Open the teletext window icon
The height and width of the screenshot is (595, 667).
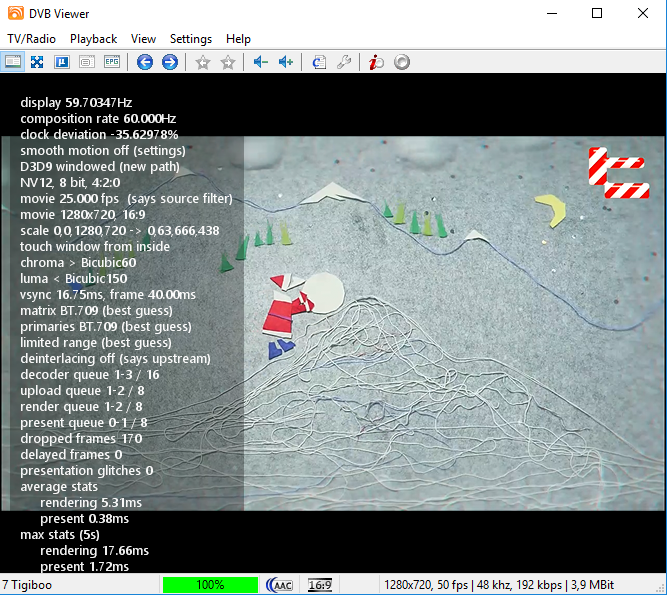[x=87, y=62]
